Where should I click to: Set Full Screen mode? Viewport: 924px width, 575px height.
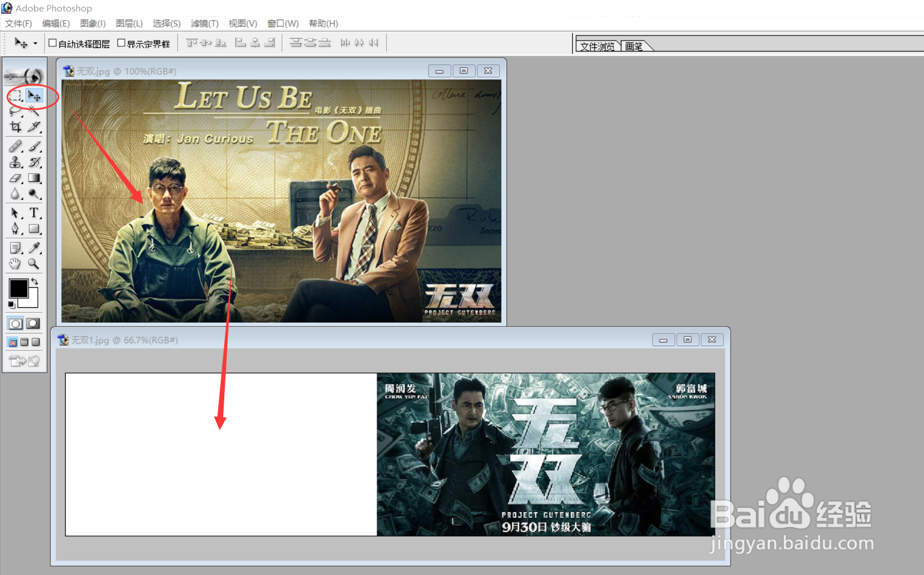35,342
